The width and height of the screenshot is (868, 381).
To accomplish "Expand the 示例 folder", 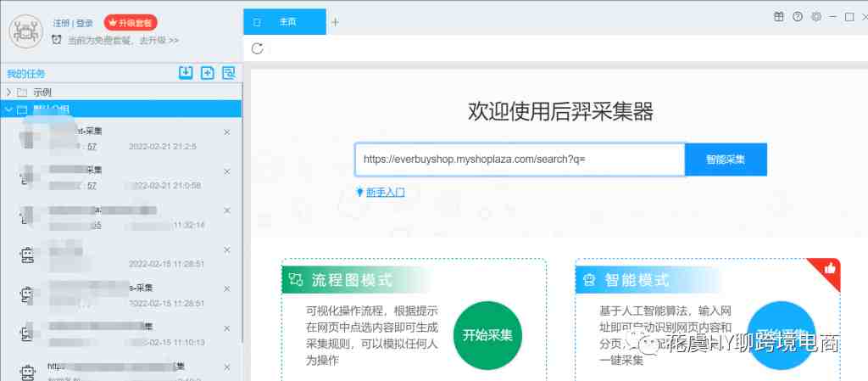I will (x=8, y=92).
